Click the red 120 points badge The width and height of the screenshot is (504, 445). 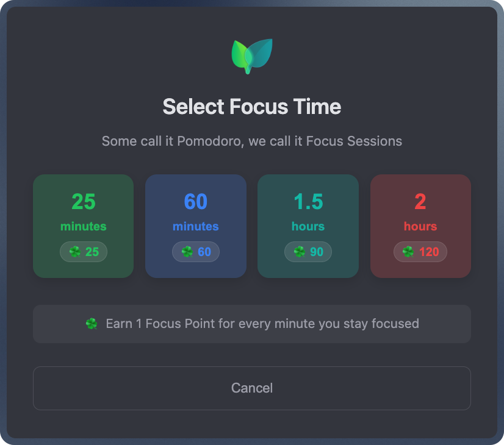[x=420, y=252]
